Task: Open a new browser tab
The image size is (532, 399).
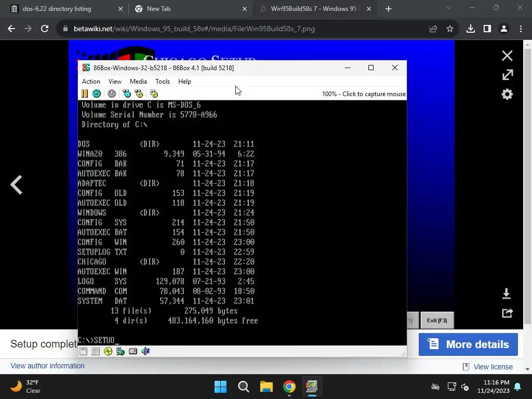Action: pyautogui.click(x=389, y=9)
